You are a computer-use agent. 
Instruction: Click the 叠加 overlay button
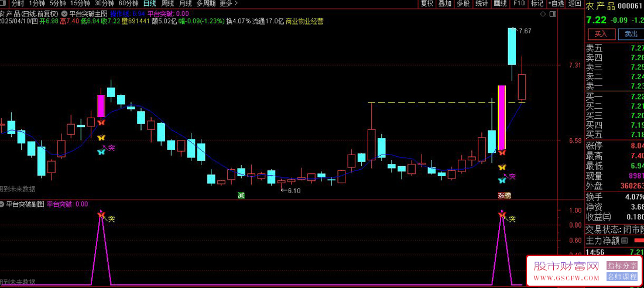(445, 4)
